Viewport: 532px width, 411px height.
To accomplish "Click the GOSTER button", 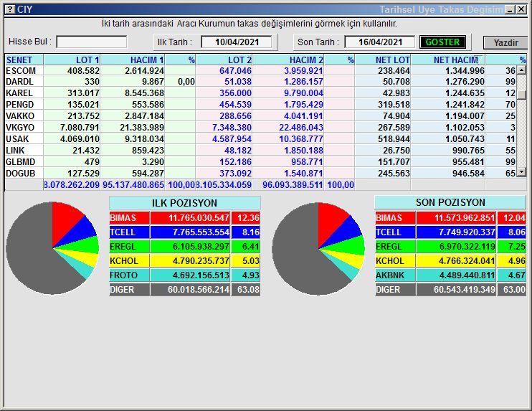I will click(x=442, y=42).
